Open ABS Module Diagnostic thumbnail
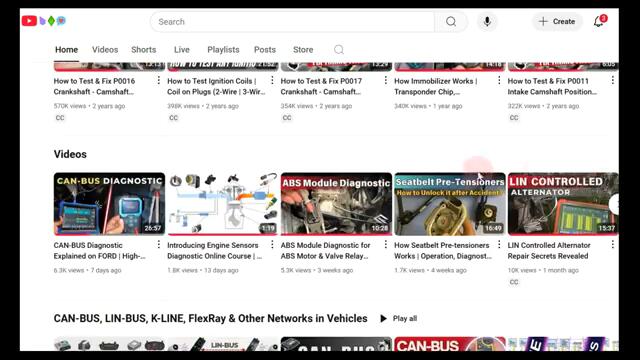Viewport: 640px width, 360px height. [336, 204]
